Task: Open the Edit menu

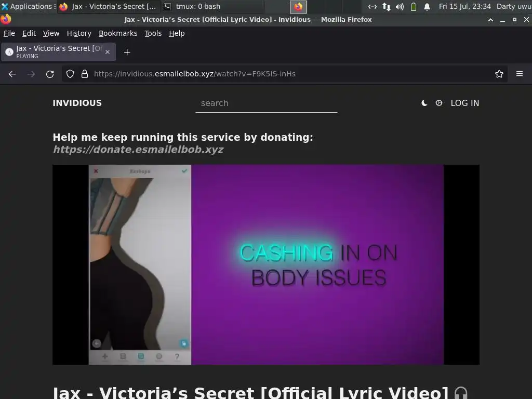Action: pos(29,33)
